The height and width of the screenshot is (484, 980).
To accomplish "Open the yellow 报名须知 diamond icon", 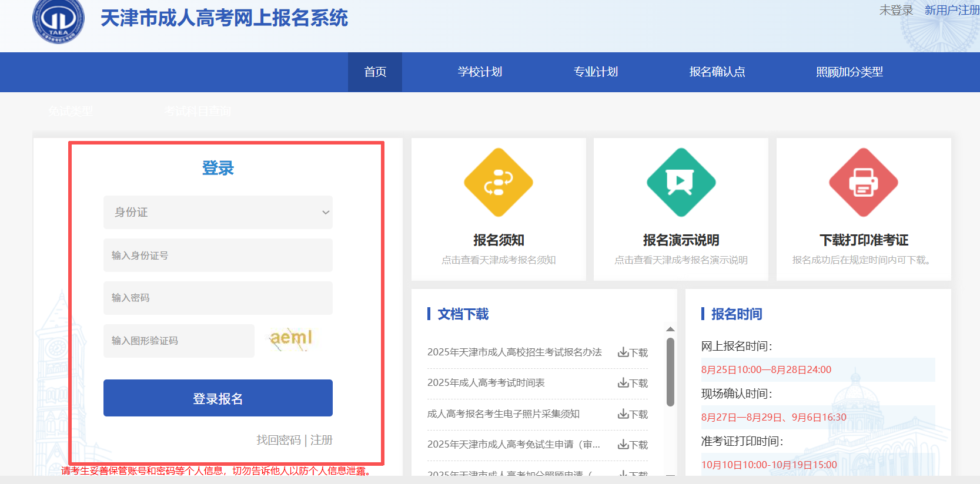I will (498, 183).
